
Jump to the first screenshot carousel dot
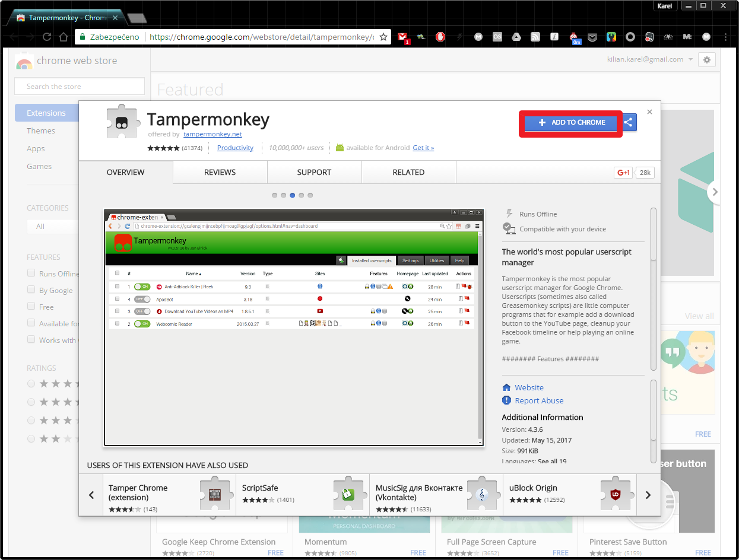pyautogui.click(x=274, y=195)
